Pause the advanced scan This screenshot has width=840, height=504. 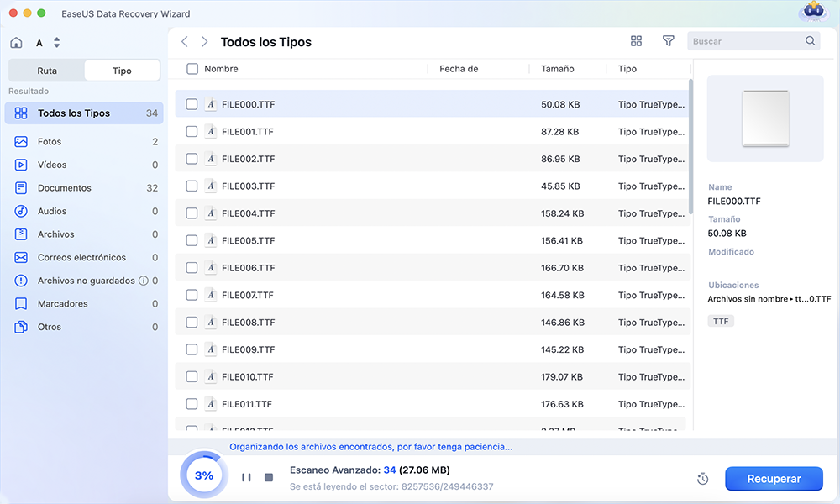click(x=246, y=477)
